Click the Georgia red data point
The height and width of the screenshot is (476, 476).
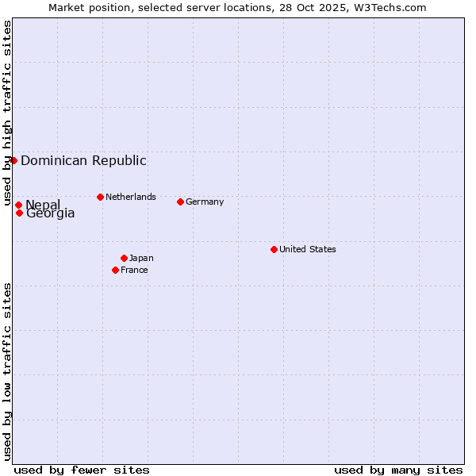click(19, 213)
